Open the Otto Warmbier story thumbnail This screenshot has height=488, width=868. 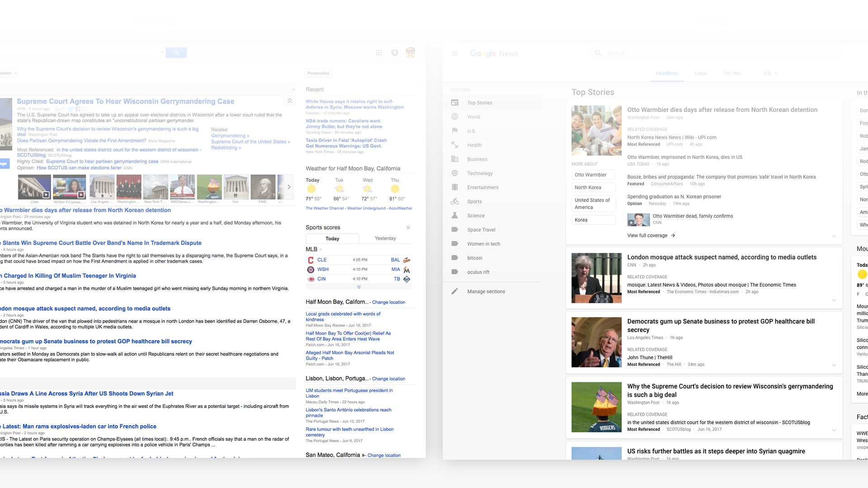click(x=596, y=131)
